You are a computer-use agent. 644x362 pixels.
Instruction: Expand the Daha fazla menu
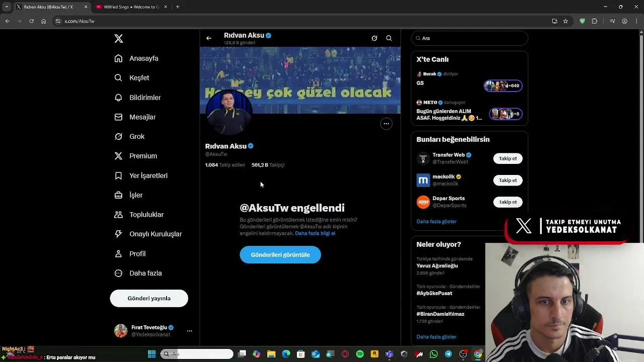[138, 273]
